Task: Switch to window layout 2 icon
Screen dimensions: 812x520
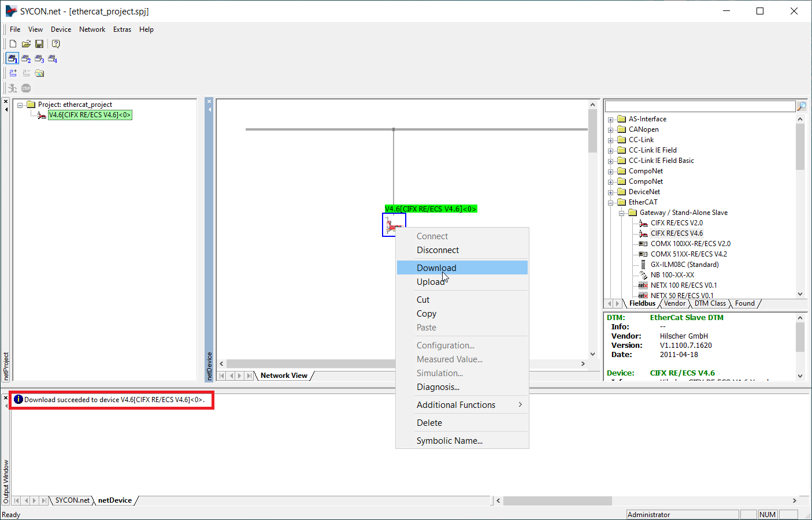Action: tap(26, 59)
